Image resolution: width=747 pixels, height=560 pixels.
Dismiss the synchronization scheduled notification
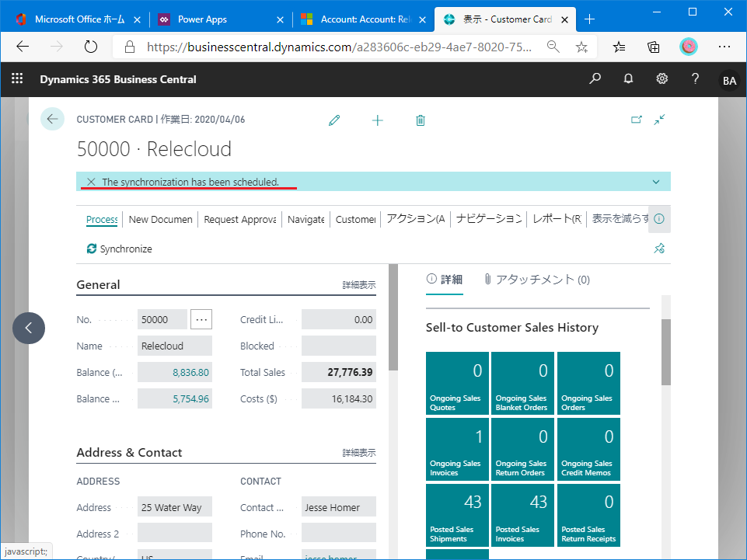click(x=91, y=182)
